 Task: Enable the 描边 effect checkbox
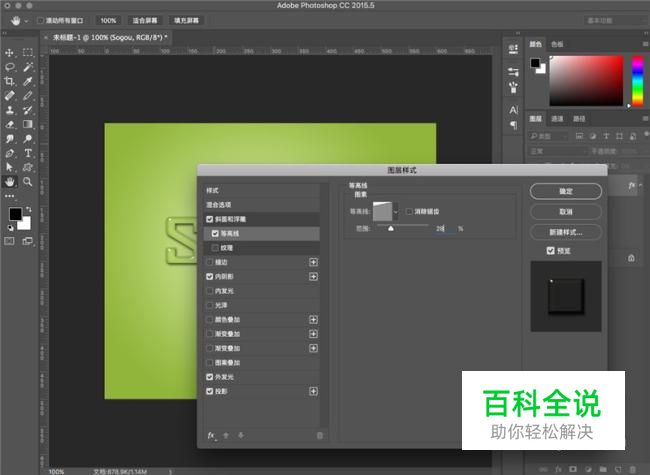coord(210,262)
